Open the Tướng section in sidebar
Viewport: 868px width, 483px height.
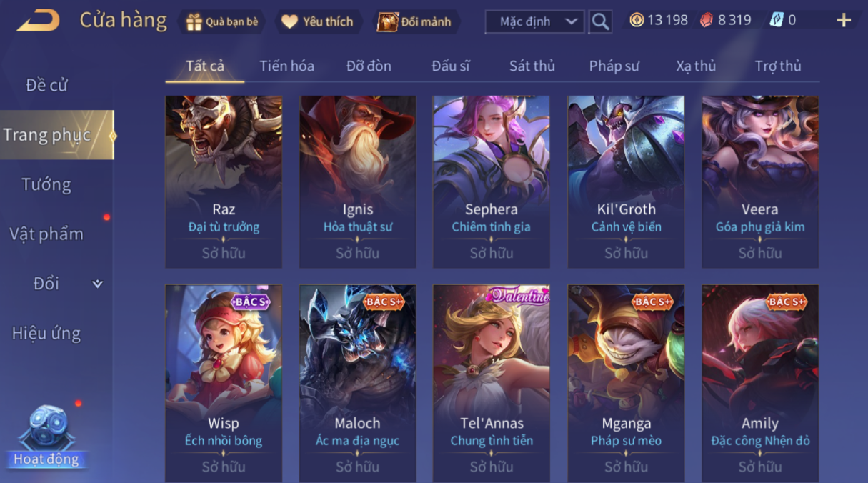tap(46, 184)
